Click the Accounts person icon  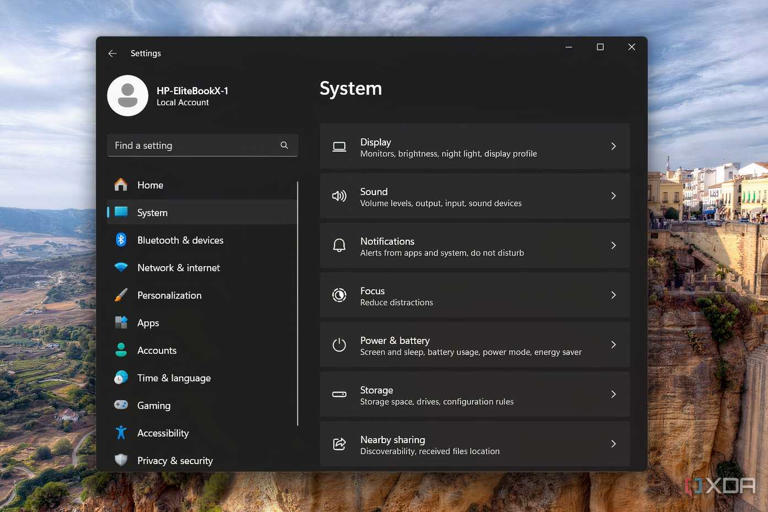coord(121,350)
